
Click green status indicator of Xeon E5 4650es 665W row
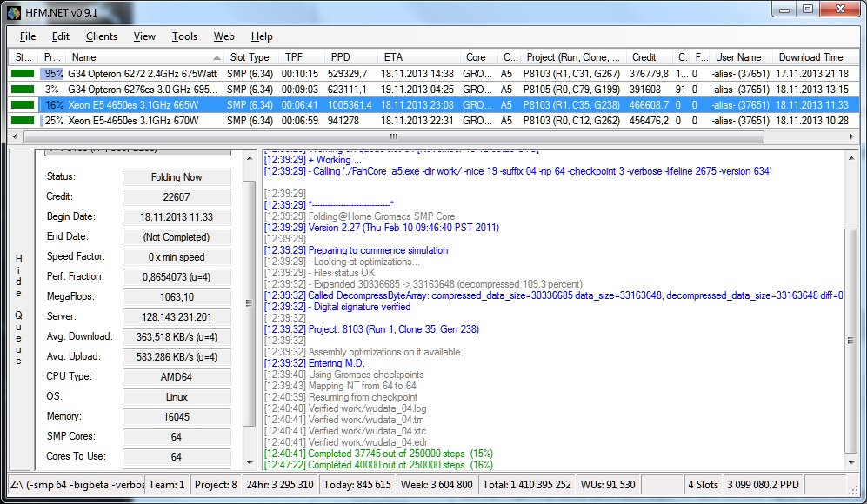click(x=23, y=104)
